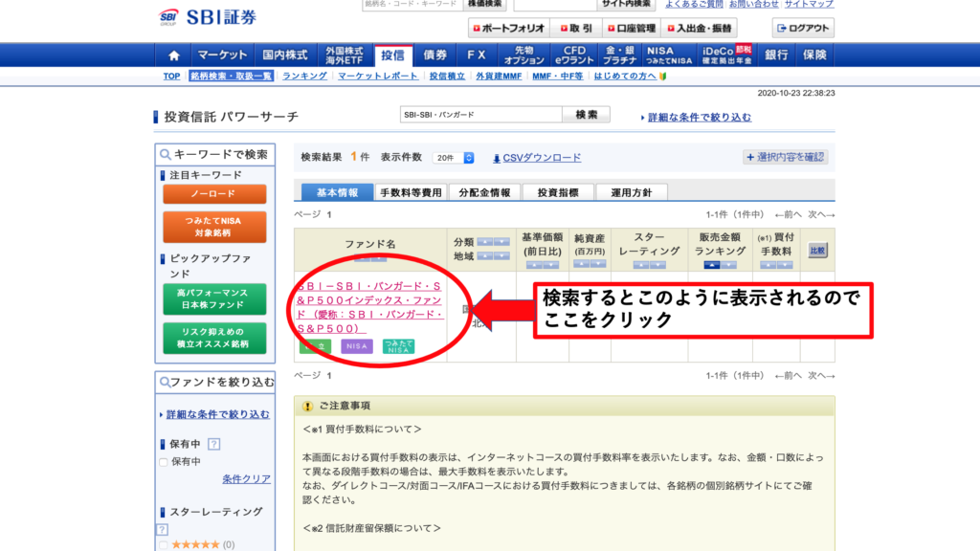
Task: Open the 投信積立 link
Action: click(x=447, y=77)
